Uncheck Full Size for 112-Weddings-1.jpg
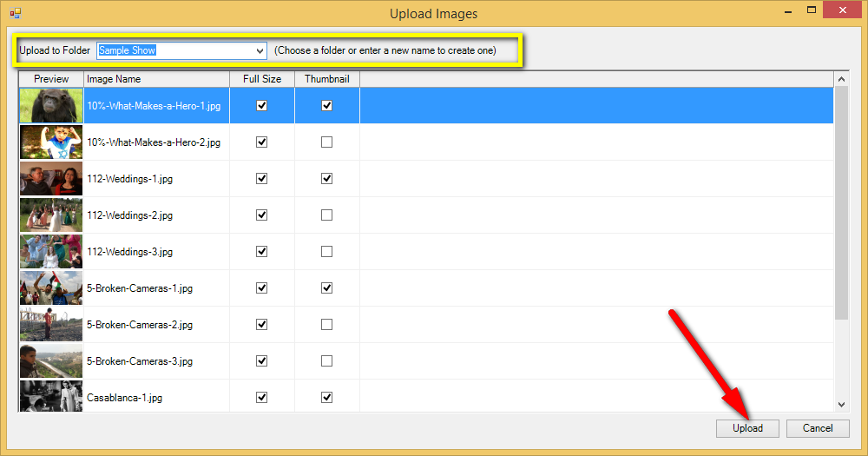Viewport: 868px width, 456px height. 262,178
